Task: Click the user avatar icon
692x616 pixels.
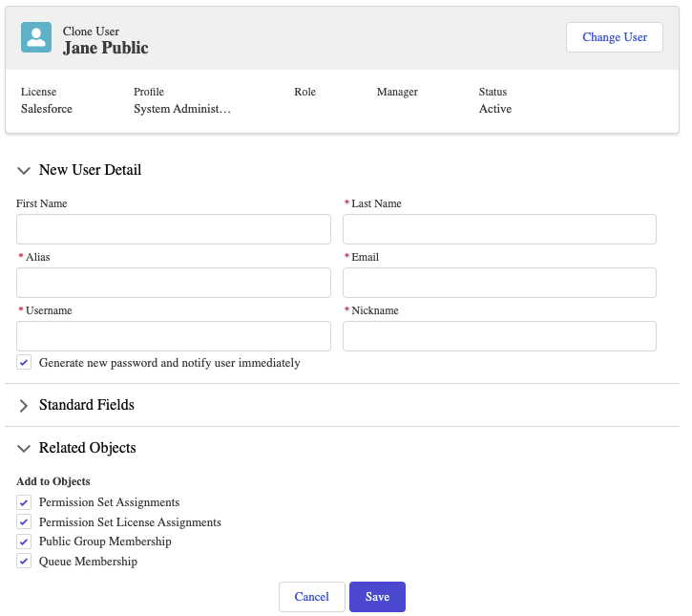Action: [36, 38]
